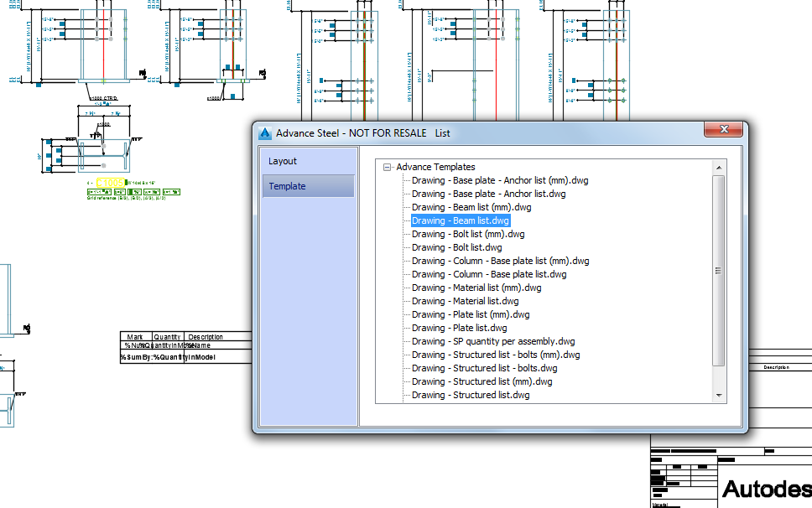The image size is (812, 508).
Task: Select Drawing - Structured list.dwg template
Action: pos(471,396)
